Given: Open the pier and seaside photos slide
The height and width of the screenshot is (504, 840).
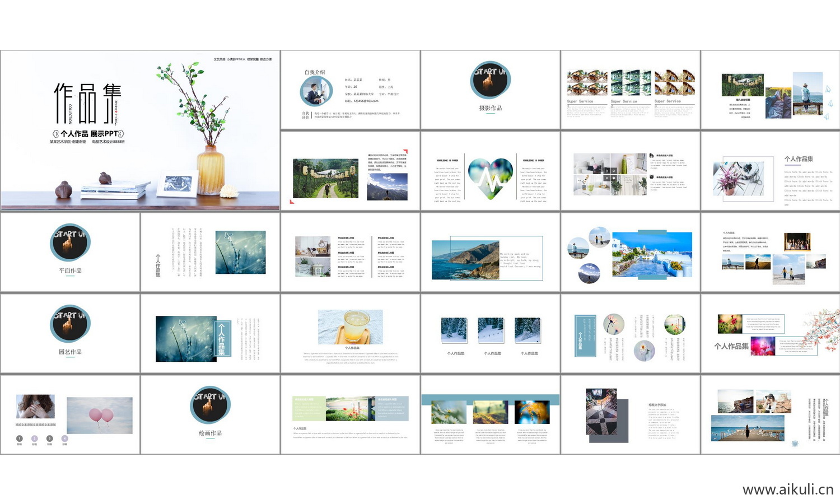Looking at the screenshot, I should click(x=770, y=414).
